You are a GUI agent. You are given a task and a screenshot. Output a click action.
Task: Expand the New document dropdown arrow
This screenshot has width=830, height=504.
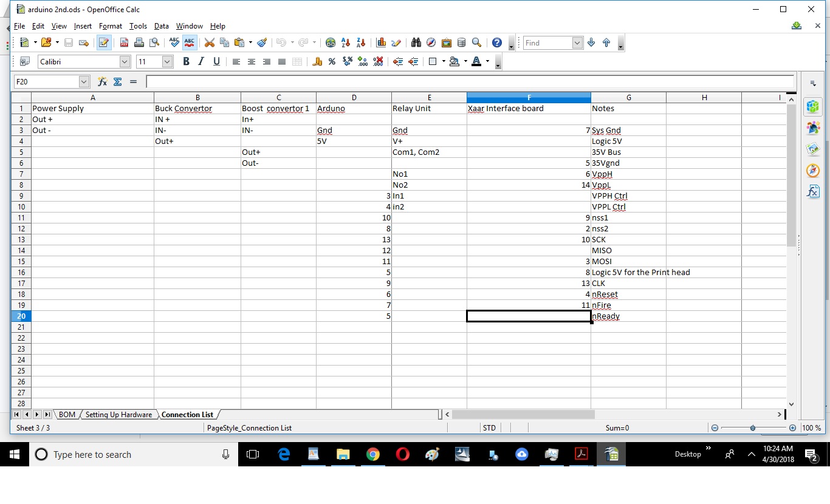coord(35,43)
